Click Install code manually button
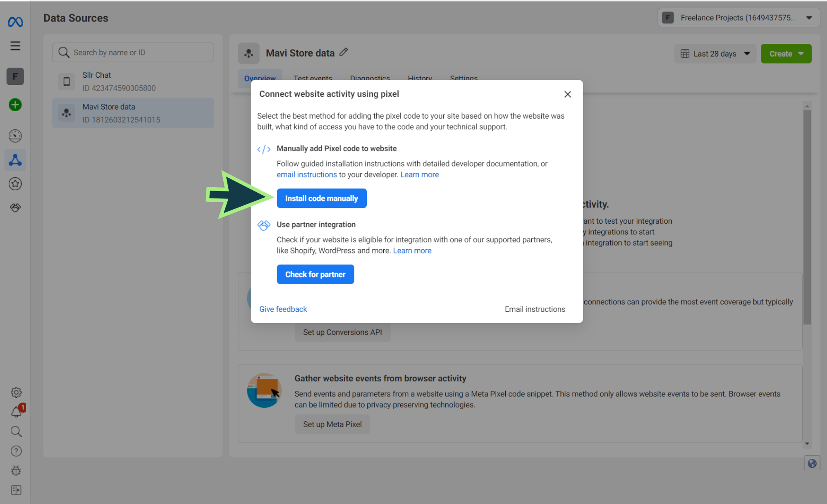Viewport: 827px width, 504px height. click(321, 198)
